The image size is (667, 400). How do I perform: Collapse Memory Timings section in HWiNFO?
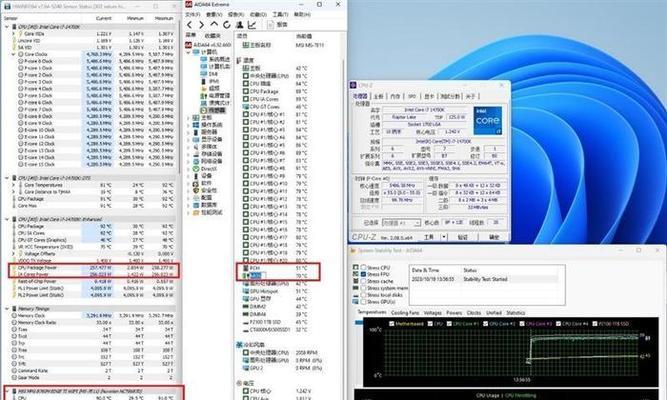[x=7, y=309]
